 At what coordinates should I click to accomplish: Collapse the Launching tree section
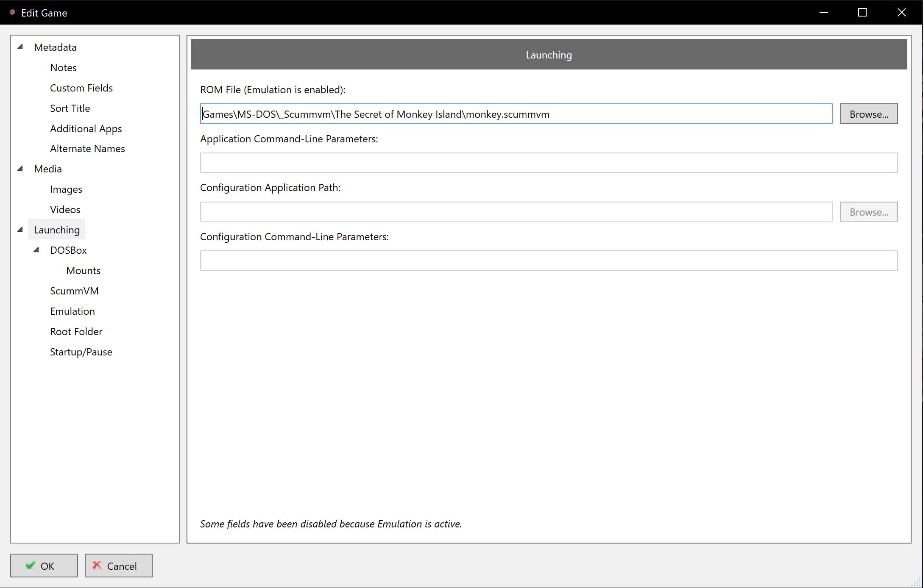(20, 230)
